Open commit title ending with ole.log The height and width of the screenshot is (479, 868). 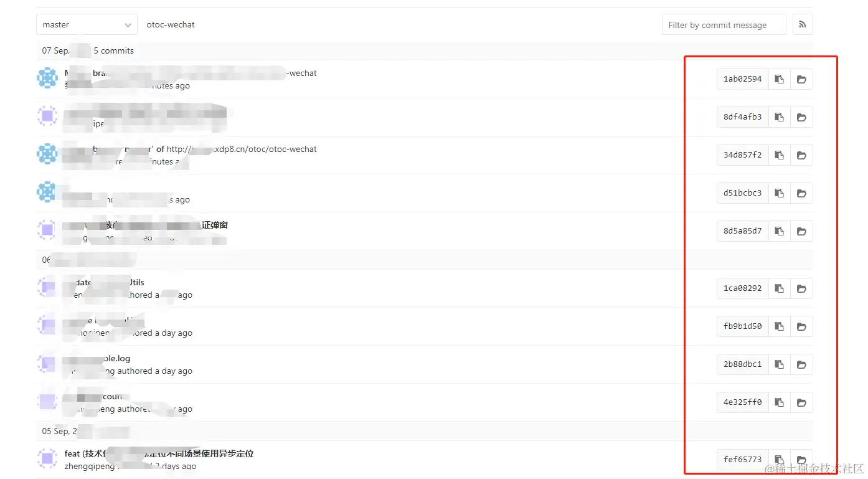click(98, 359)
